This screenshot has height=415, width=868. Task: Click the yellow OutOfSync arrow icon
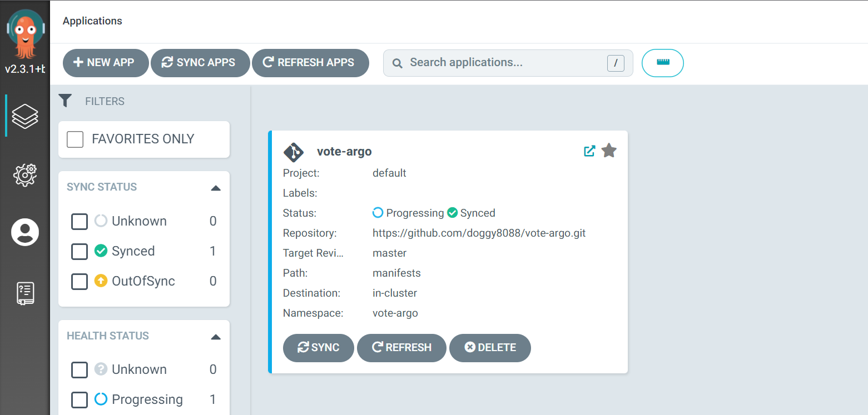[101, 281]
